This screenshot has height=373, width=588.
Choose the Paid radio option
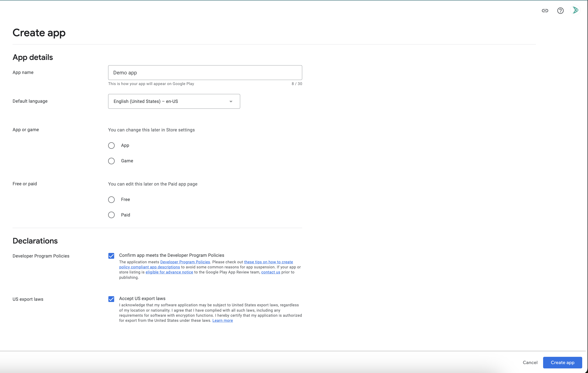coord(111,215)
